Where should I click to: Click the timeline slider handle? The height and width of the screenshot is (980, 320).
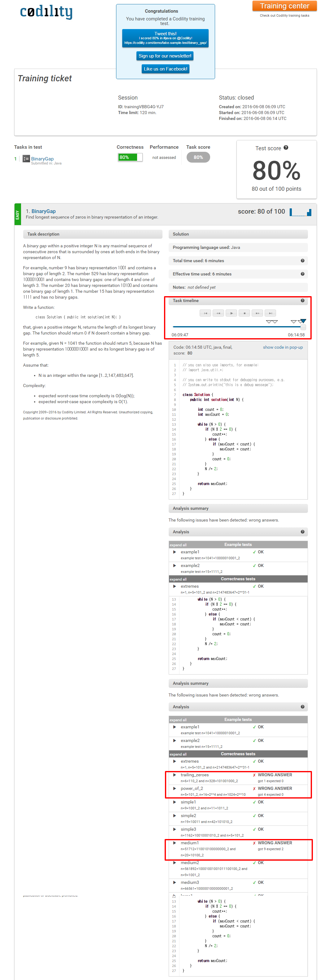tap(303, 327)
